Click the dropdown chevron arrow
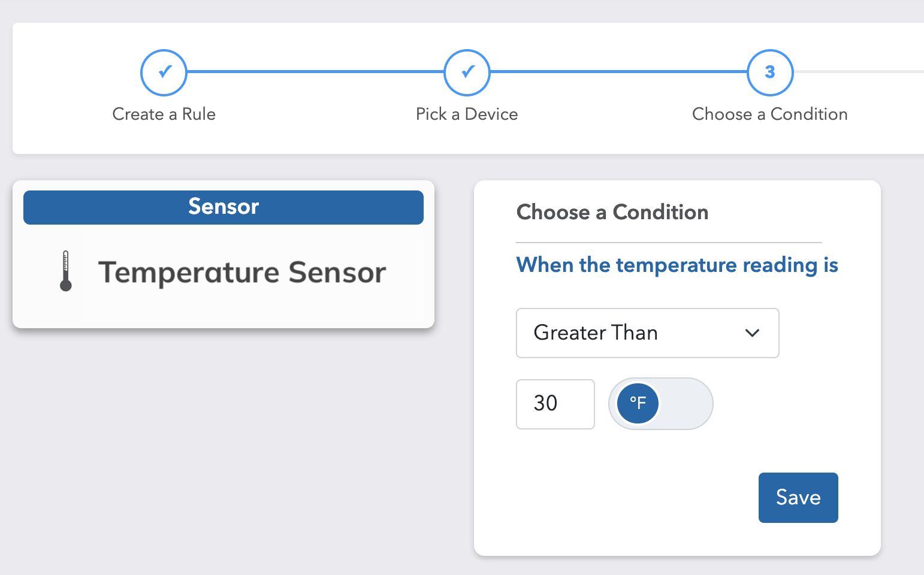Viewport: 924px width, 575px height. pyautogui.click(x=752, y=333)
